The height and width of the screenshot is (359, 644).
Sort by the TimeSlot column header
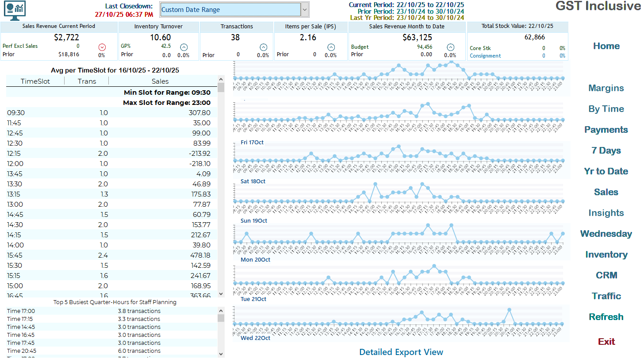tap(35, 81)
